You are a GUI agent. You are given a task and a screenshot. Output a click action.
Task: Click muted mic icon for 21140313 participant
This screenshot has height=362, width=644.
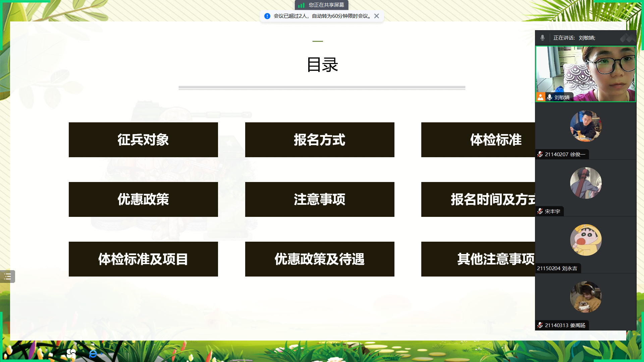(540, 325)
